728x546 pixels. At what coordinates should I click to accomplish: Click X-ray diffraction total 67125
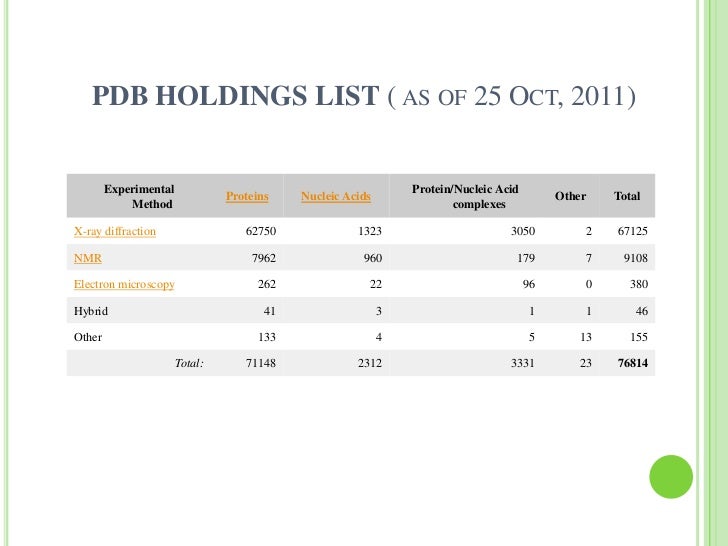pos(632,231)
